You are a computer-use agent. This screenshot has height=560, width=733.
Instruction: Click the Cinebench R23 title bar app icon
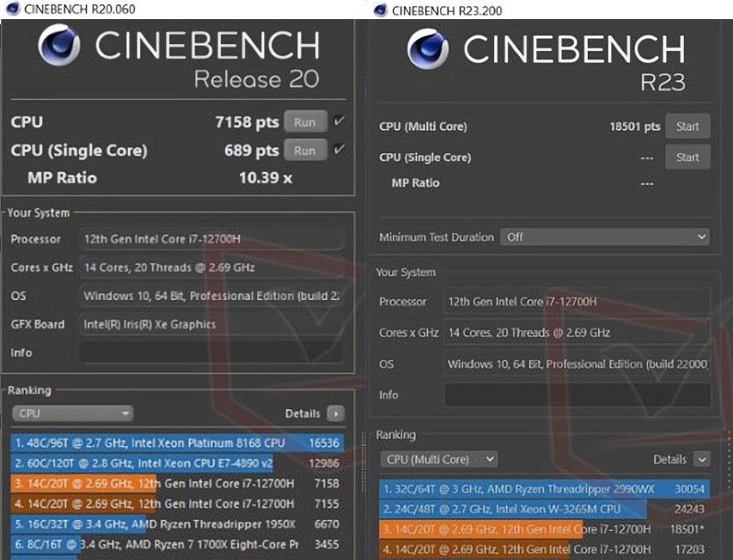coord(381,10)
